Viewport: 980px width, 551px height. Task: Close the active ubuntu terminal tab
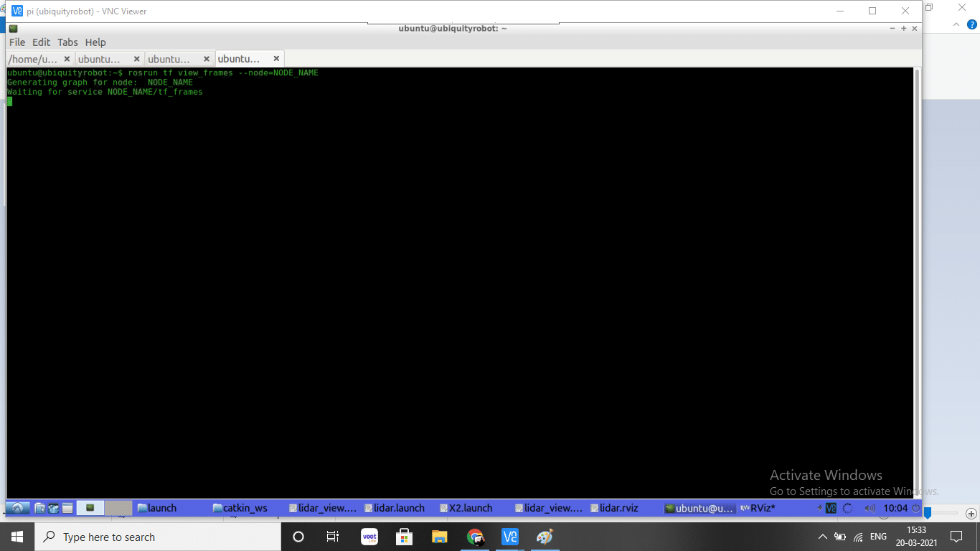(276, 59)
